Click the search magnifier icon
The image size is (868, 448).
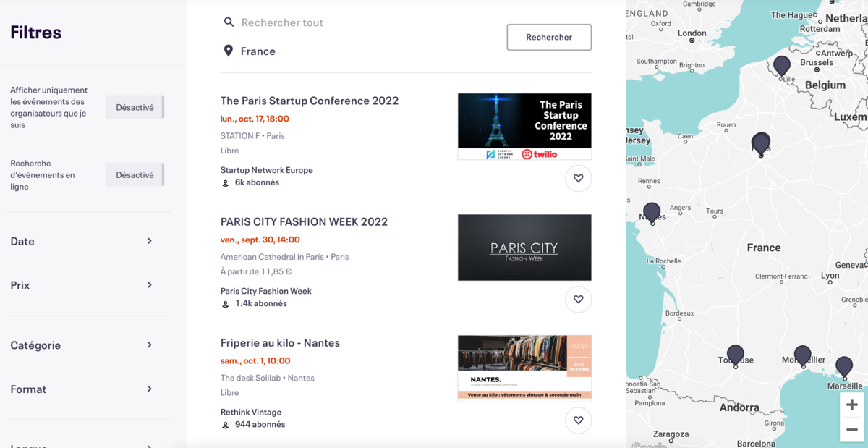pos(229,22)
